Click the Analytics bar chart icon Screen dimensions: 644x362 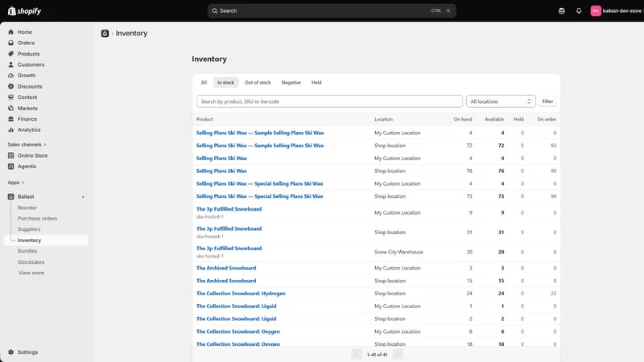pyautogui.click(x=11, y=130)
